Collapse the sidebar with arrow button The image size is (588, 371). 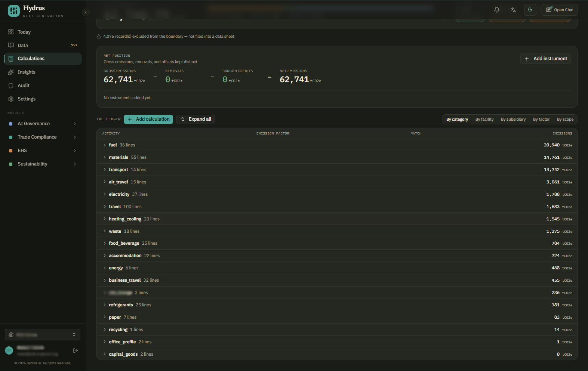(x=86, y=12)
